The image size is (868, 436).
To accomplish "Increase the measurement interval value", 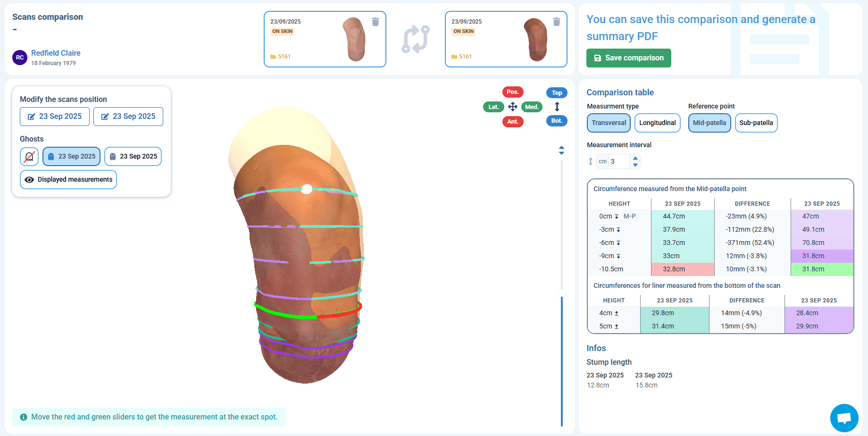I will pos(635,158).
